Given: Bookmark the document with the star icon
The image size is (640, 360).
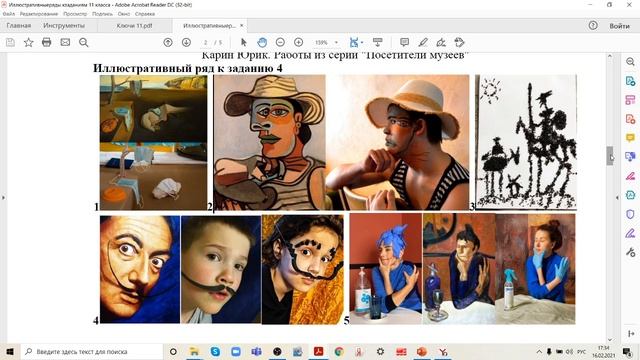Looking at the screenshot, I should (x=29, y=42).
